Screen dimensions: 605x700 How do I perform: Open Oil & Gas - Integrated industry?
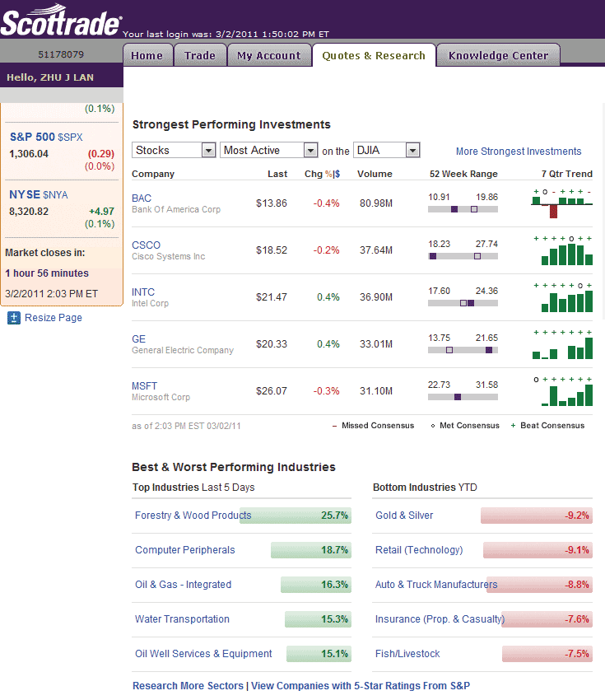[184, 585]
